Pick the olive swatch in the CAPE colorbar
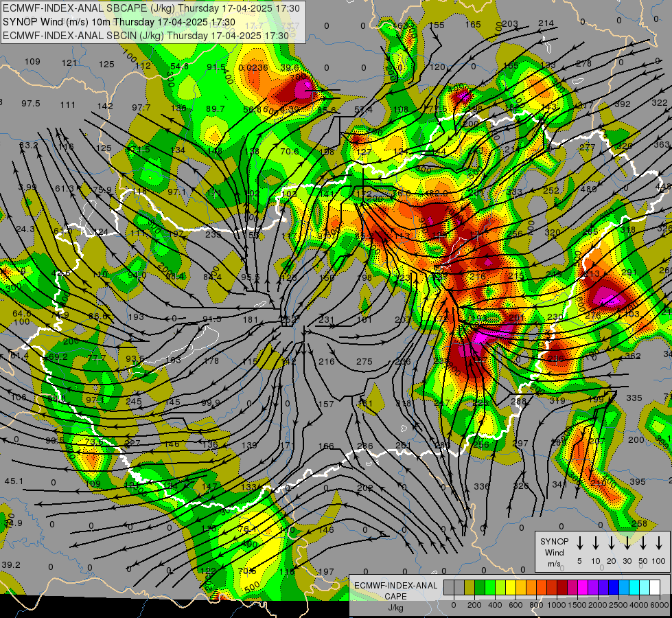 [x=470, y=587]
